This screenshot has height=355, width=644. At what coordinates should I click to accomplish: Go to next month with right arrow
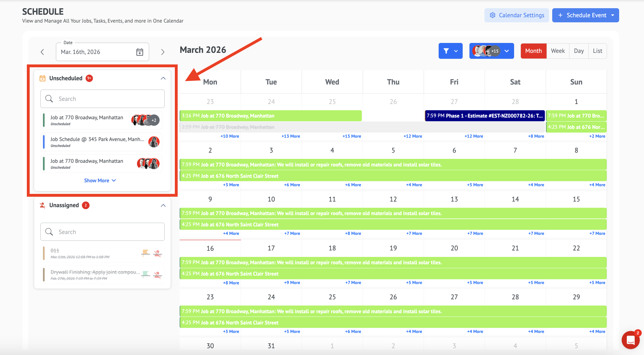pos(163,52)
